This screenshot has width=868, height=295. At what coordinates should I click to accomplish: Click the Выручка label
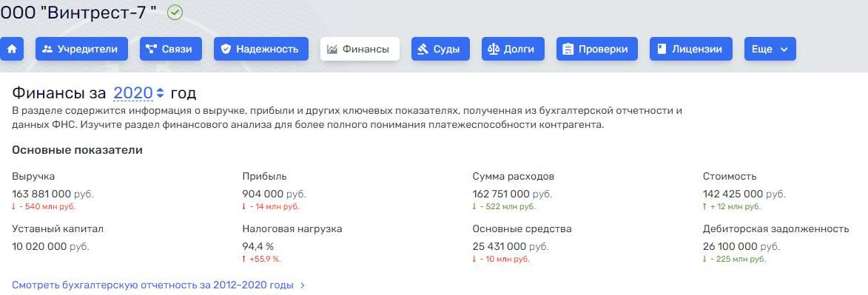point(33,177)
